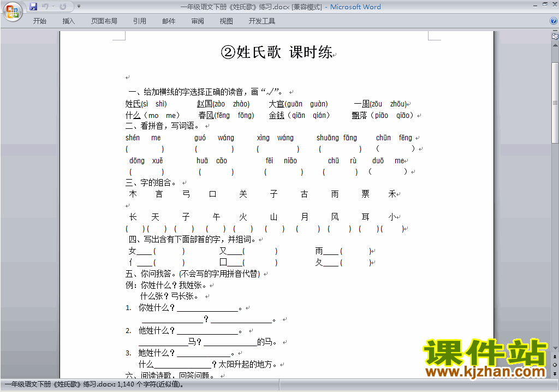The image size is (559, 392).
Task: Undo the last action in Quick Access Toolbar
Action: point(45,7)
